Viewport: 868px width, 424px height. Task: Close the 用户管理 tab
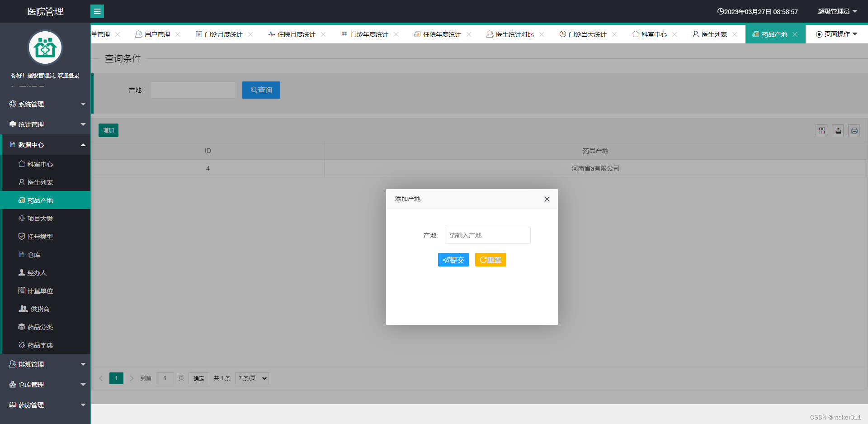pyautogui.click(x=178, y=34)
